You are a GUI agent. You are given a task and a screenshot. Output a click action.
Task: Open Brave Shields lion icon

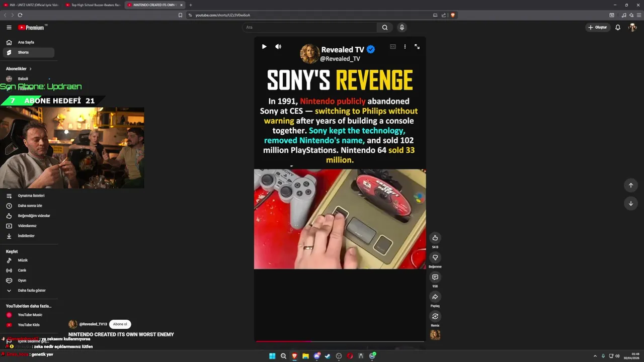pyautogui.click(x=453, y=15)
